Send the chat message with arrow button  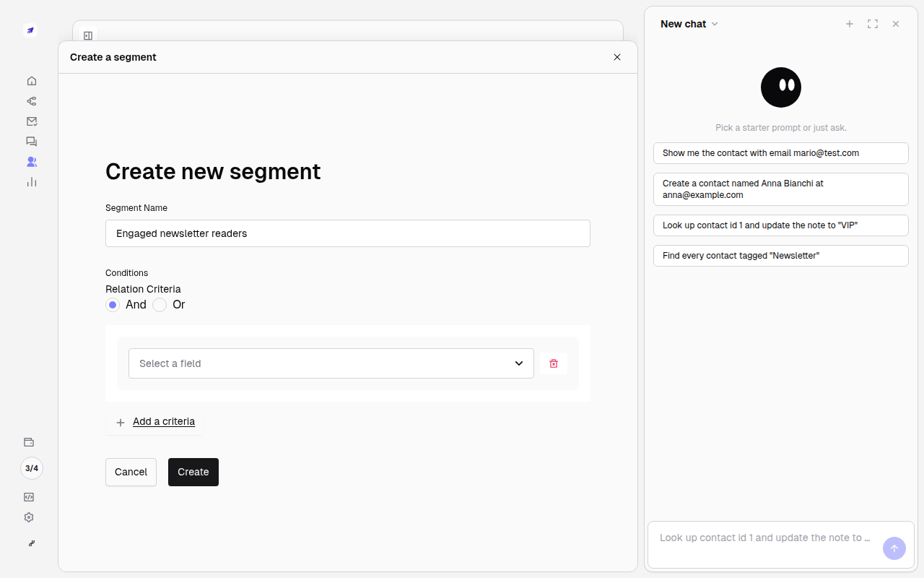[894, 548]
